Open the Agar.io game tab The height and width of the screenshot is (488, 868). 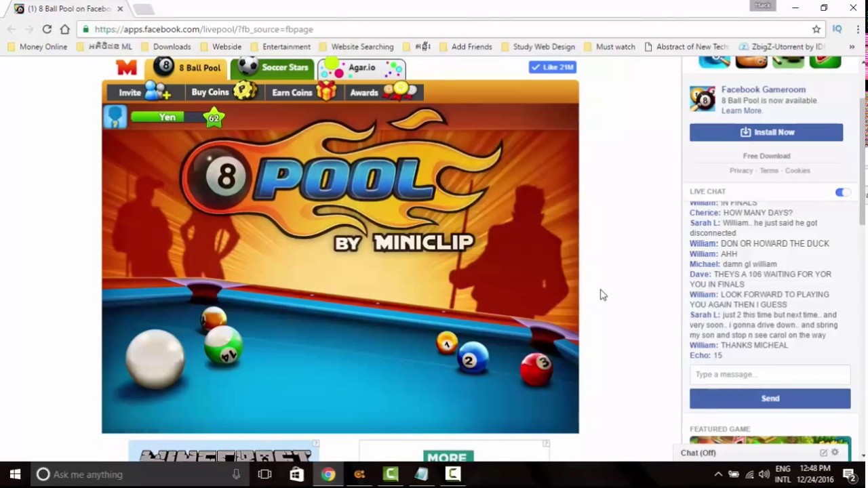pyautogui.click(x=361, y=68)
